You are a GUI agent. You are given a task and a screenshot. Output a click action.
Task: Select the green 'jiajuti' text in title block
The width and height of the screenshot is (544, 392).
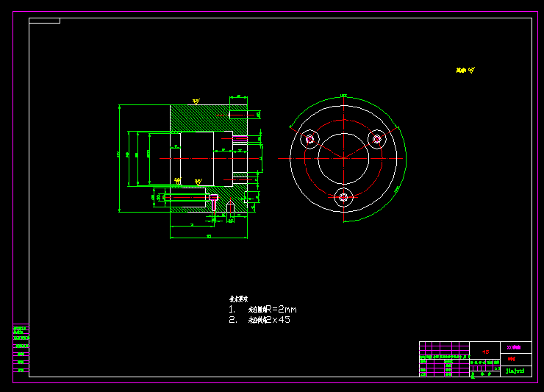click(515, 371)
